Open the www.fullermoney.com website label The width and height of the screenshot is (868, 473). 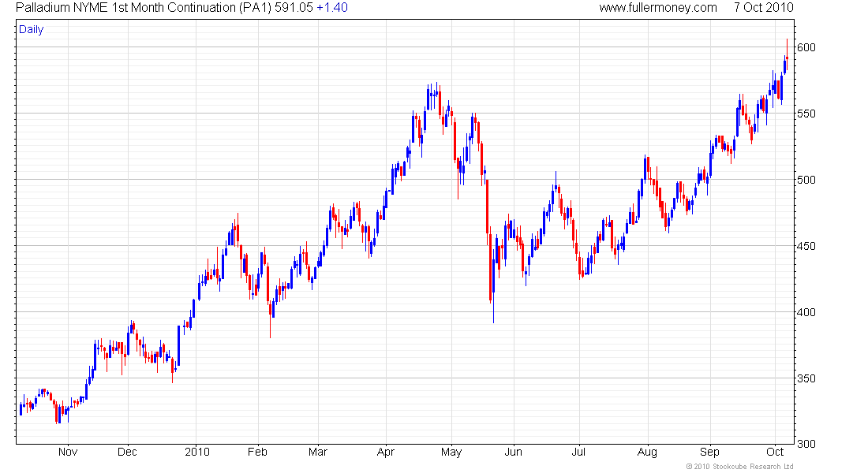point(657,8)
